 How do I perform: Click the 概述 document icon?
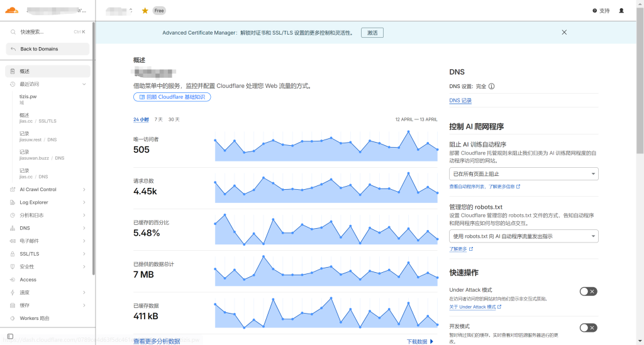pos(13,71)
